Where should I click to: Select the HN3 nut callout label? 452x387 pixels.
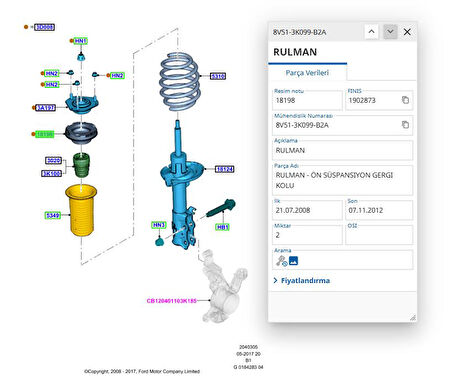(x=159, y=225)
